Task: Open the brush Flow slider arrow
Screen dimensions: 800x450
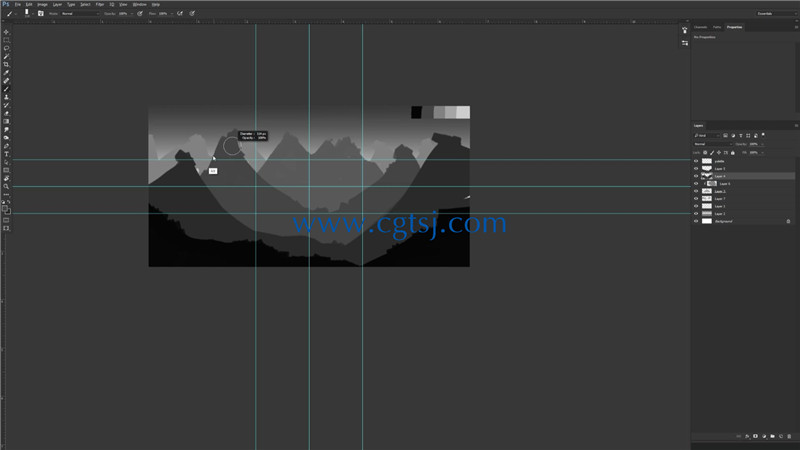Action: [x=171, y=14]
